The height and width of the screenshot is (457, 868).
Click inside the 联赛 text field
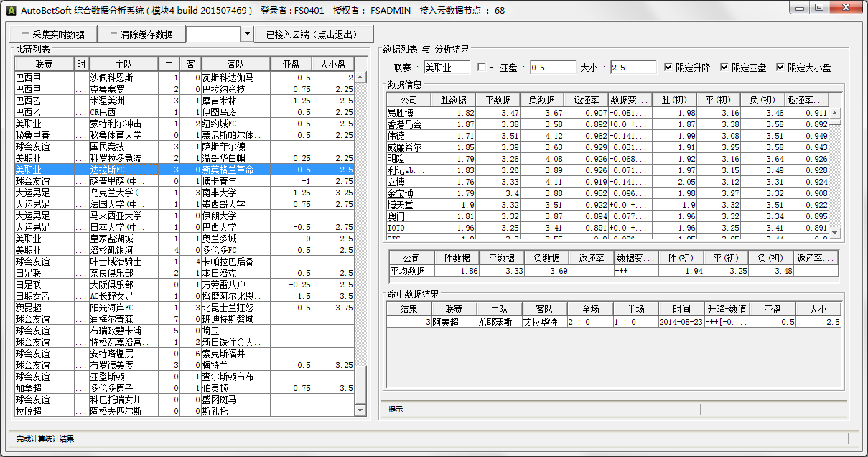(446, 68)
